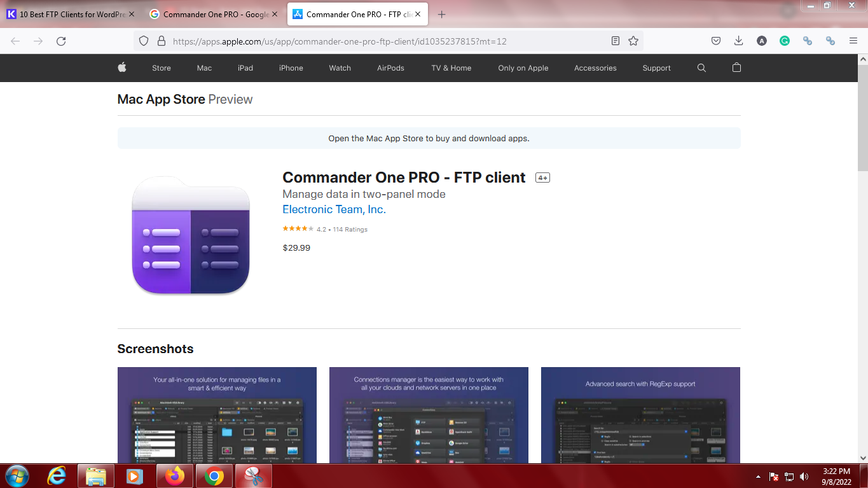Open the 'Connections manager' screenshot thumbnail
Viewport: 868px width, 488px height.
429,415
